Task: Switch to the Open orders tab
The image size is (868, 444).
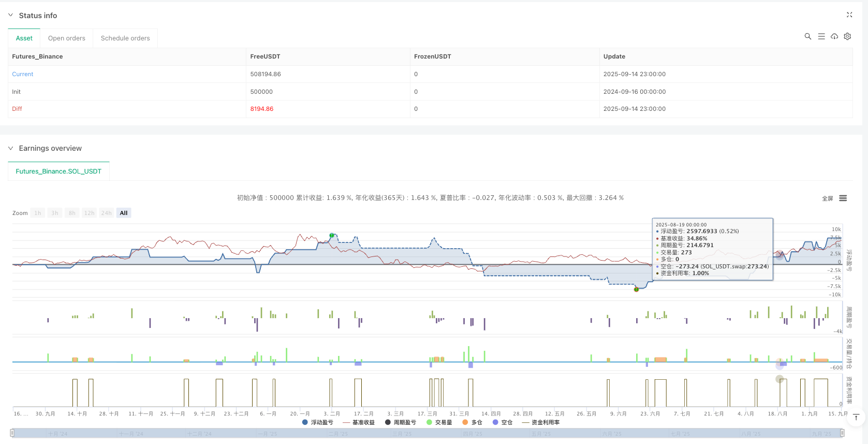Action: pyautogui.click(x=66, y=38)
